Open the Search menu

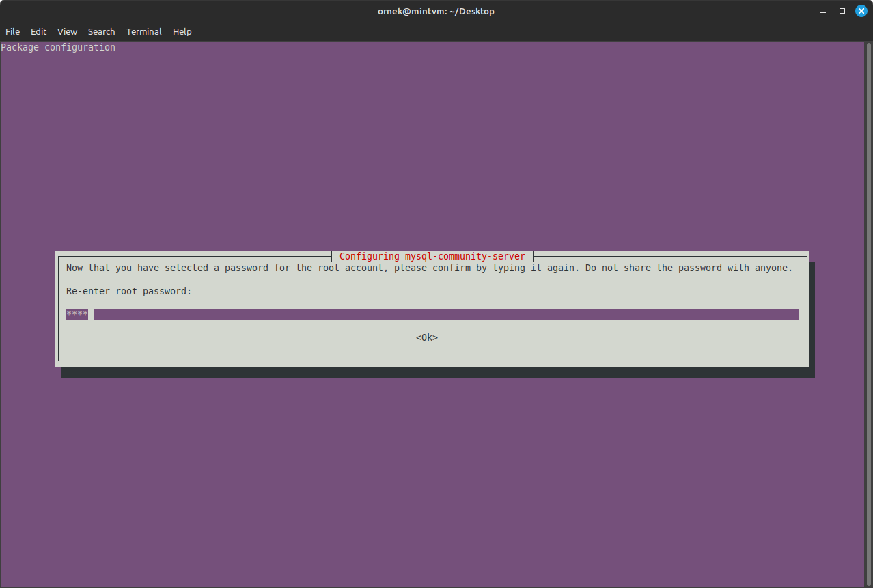coord(101,31)
